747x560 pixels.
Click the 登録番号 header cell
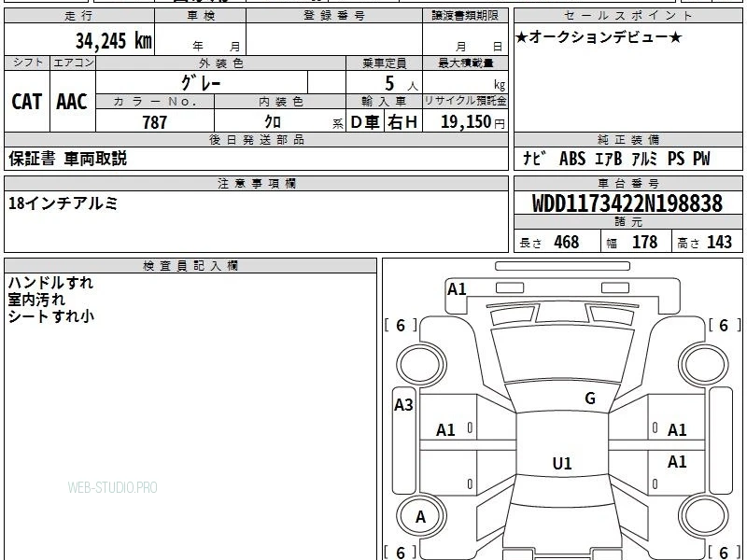point(334,15)
